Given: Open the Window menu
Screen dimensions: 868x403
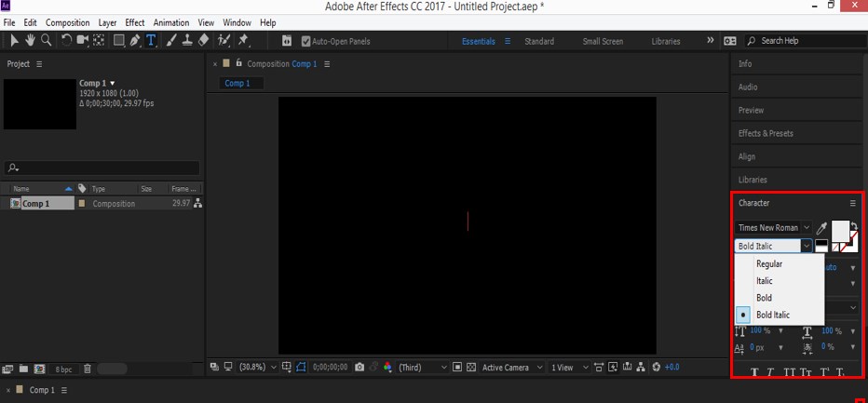Looking at the screenshot, I should tap(237, 22).
